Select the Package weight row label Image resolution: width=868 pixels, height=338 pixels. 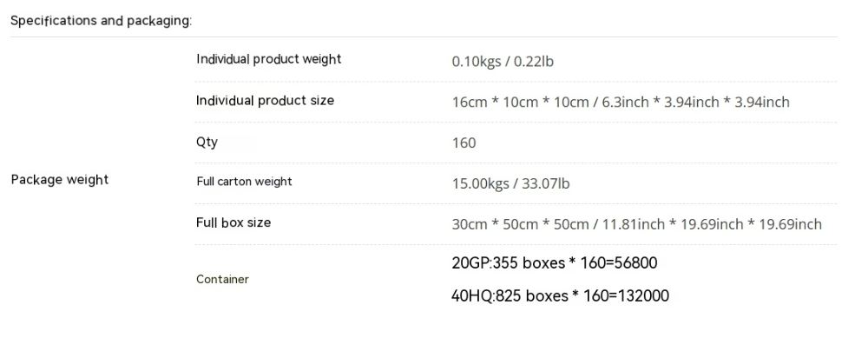(x=60, y=180)
